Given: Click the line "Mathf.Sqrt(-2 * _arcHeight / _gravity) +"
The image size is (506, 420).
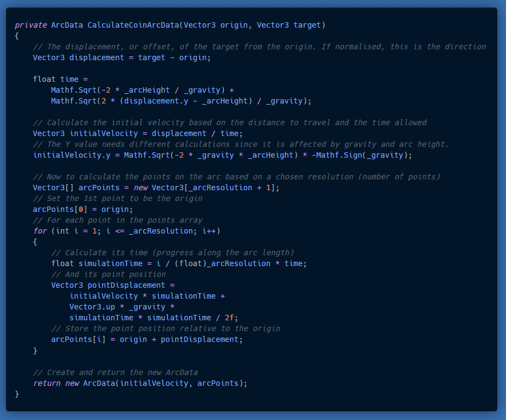Looking at the screenshot, I should [143, 91].
